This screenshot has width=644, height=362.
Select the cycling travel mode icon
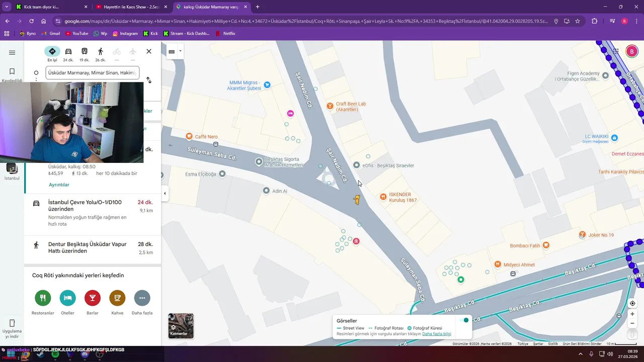(x=117, y=52)
